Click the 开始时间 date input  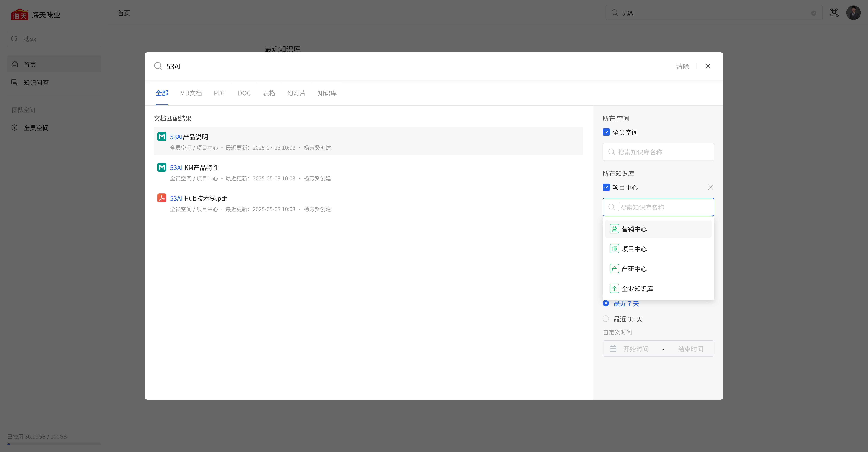pyautogui.click(x=635, y=349)
